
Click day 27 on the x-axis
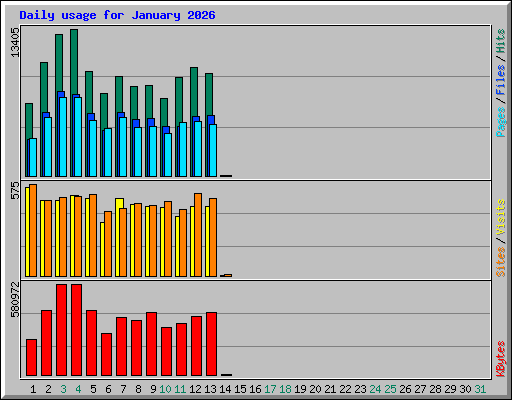click(x=420, y=389)
